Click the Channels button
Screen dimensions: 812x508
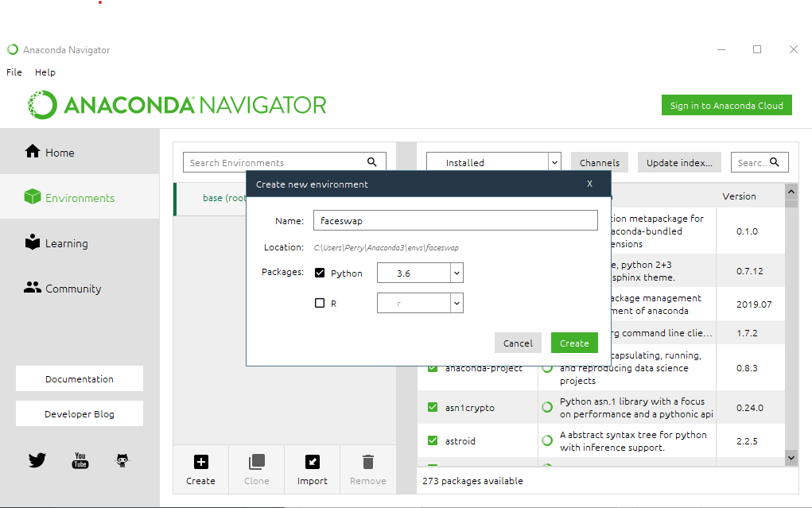(x=599, y=162)
